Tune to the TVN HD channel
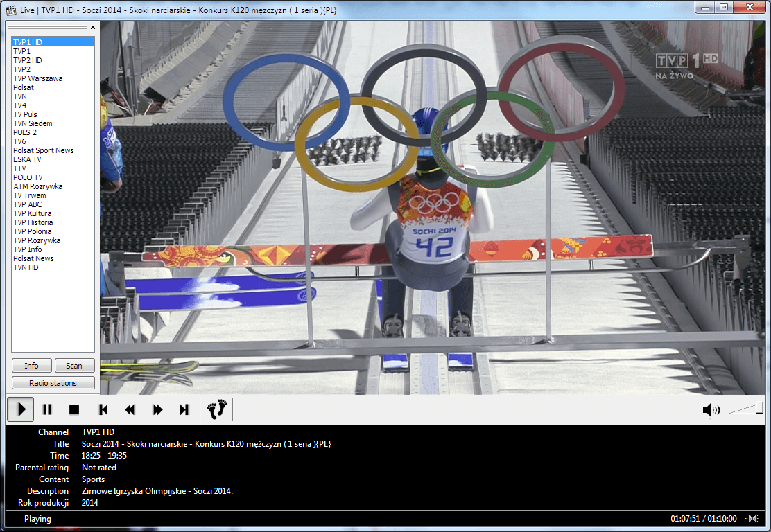Image resolution: width=771 pixels, height=532 pixels. (x=26, y=267)
